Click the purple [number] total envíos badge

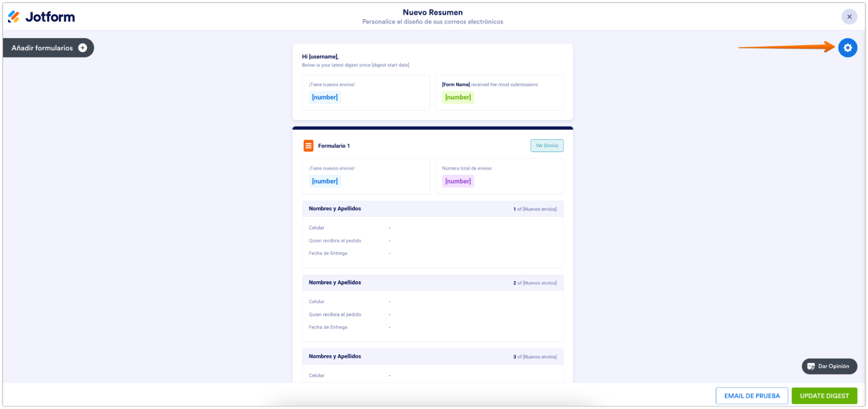point(458,181)
